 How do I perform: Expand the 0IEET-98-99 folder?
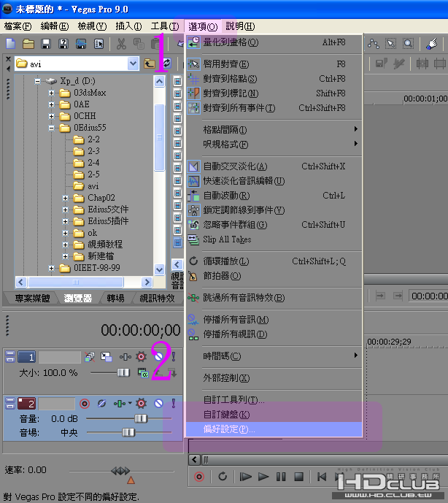click(x=51, y=268)
